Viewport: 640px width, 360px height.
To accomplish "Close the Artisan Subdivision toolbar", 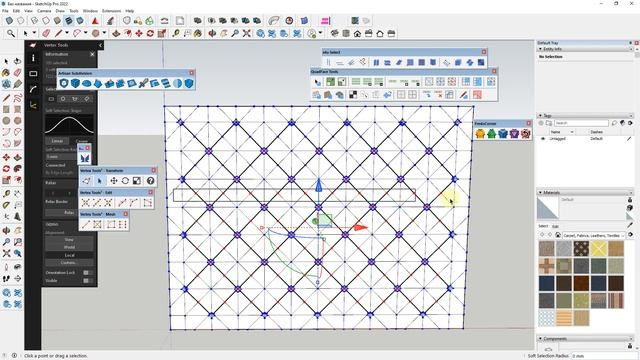I will pos(191,73).
